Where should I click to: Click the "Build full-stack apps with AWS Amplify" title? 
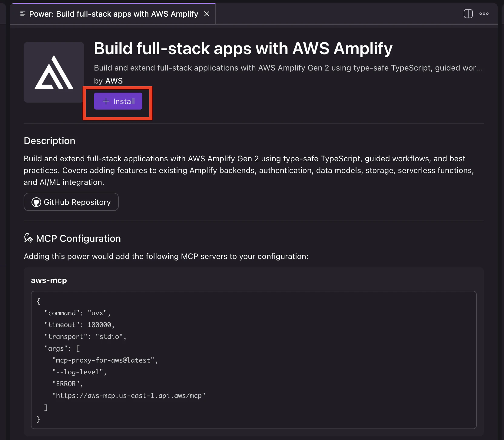click(x=243, y=48)
